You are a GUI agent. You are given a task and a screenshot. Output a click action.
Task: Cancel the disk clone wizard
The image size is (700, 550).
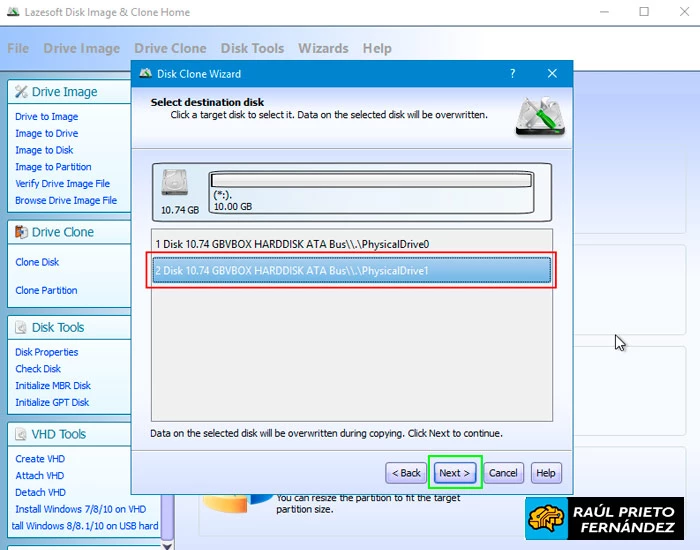[503, 473]
